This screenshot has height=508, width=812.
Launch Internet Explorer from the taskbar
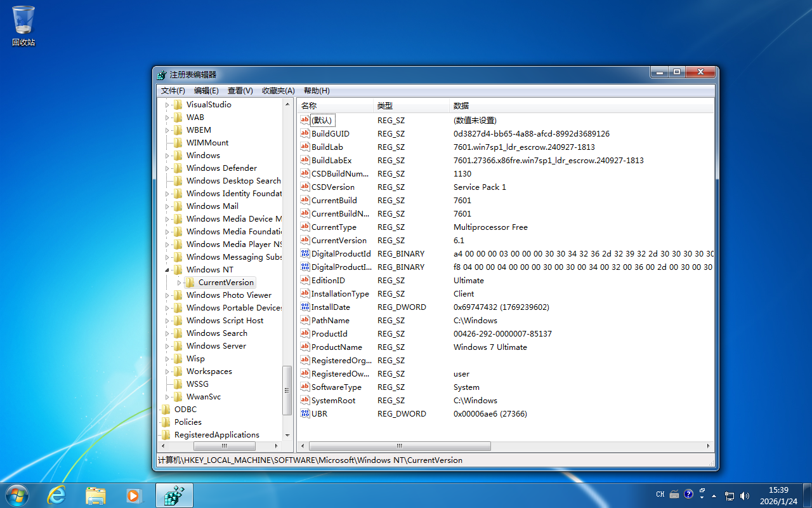56,495
